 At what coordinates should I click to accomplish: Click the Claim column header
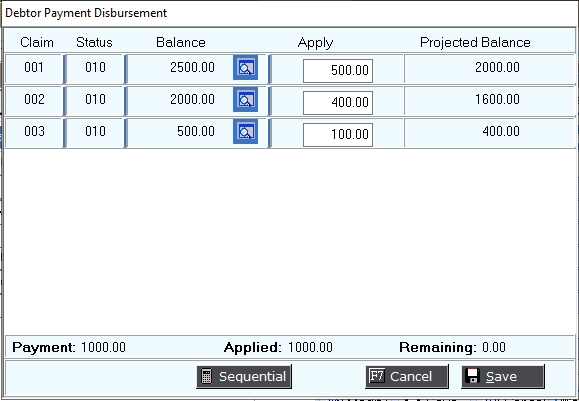point(37,42)
